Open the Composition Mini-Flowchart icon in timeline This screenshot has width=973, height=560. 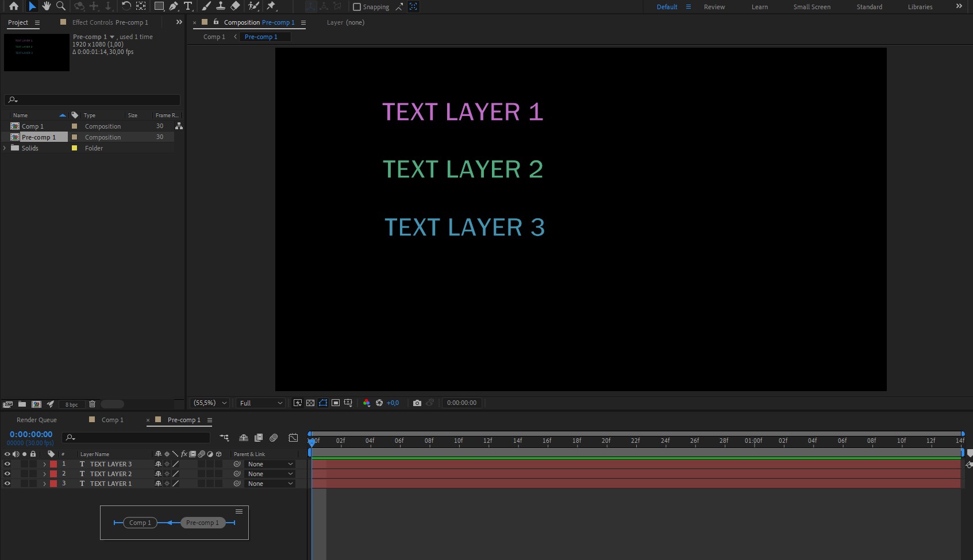[x=224, y=438]
